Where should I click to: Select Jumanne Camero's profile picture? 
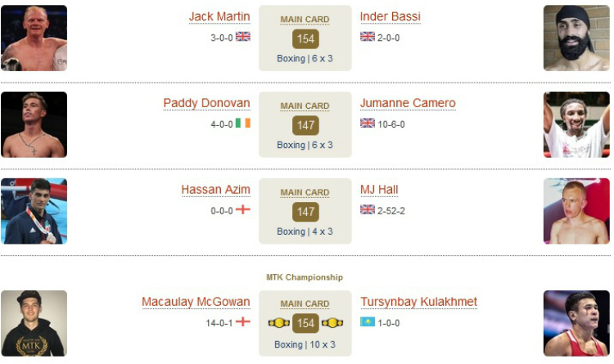[x=576, y=124]
